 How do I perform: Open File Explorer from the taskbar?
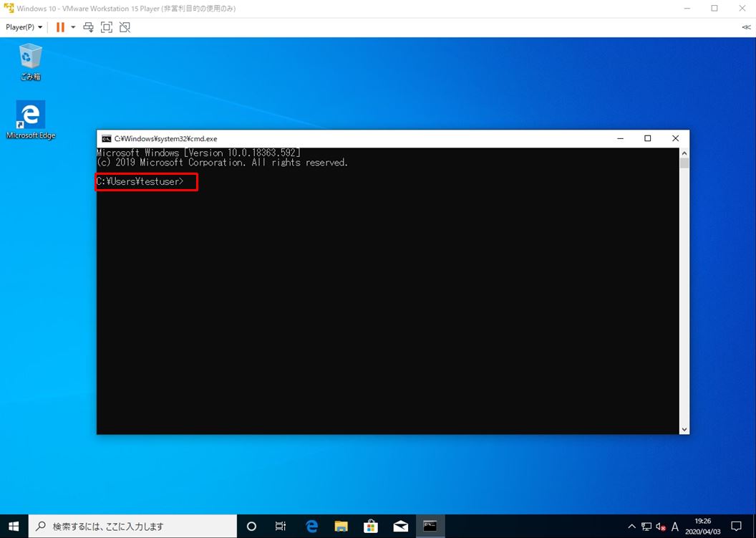341,526
